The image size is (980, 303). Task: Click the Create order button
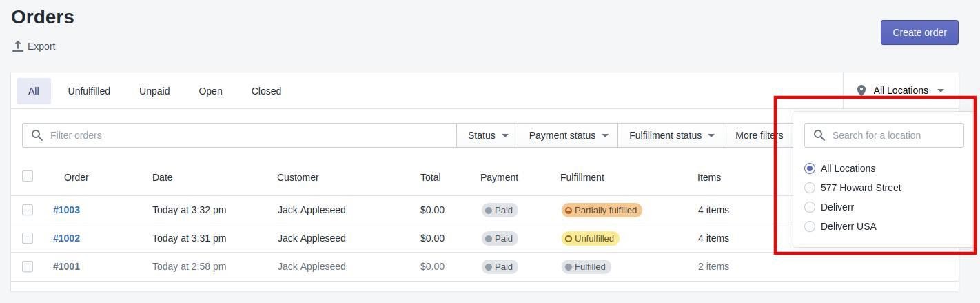click(919, 32)
